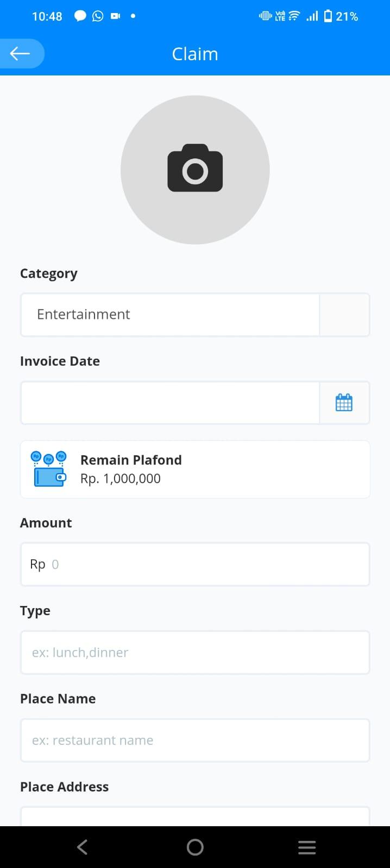Open the Invoice Date calendar icon

(x=344, y=403)
